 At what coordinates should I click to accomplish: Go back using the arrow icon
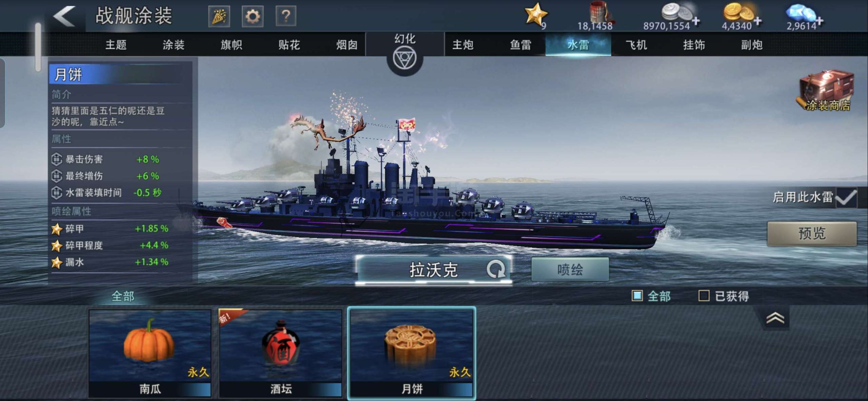tap(64, 16)
